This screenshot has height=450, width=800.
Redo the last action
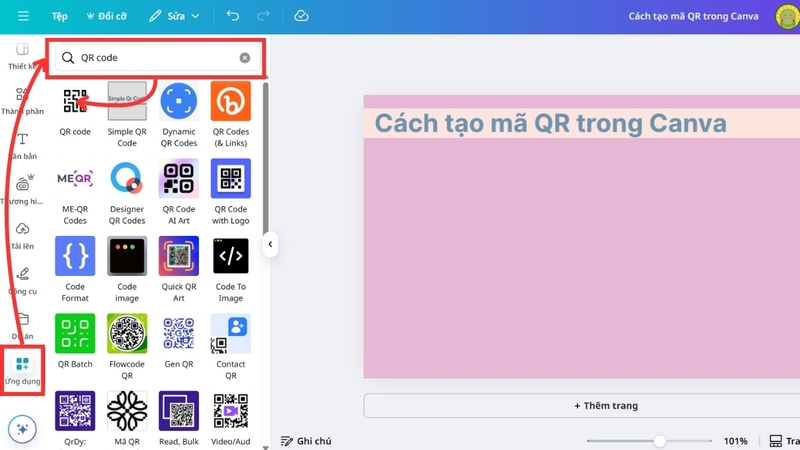(263, 16)
